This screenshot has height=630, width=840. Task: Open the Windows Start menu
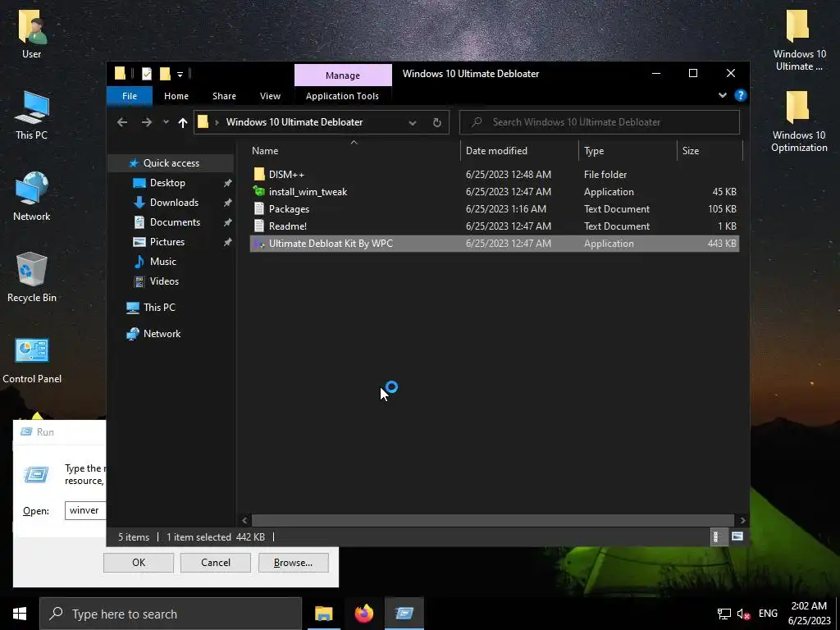[x=20, y=614]
